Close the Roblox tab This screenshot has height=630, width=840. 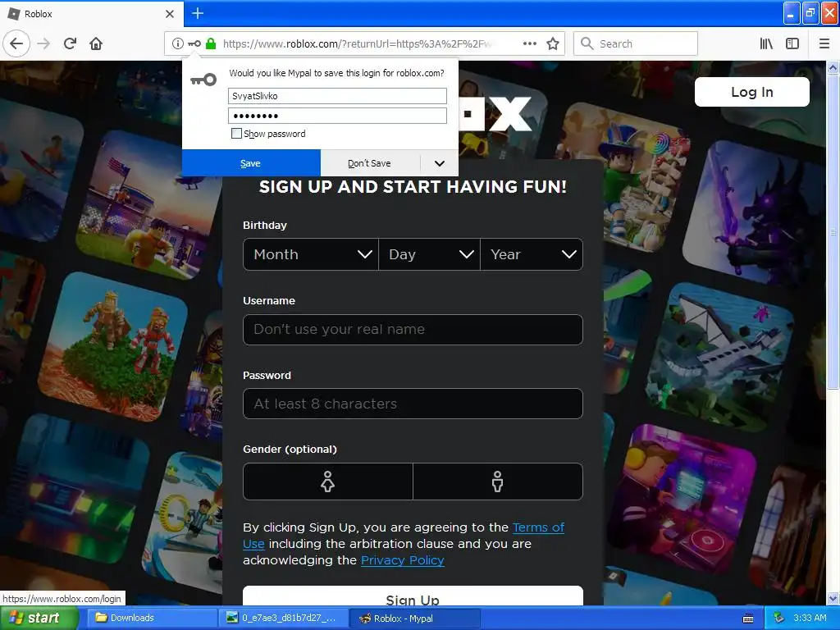pyautogui.click(x=170, y=14)
